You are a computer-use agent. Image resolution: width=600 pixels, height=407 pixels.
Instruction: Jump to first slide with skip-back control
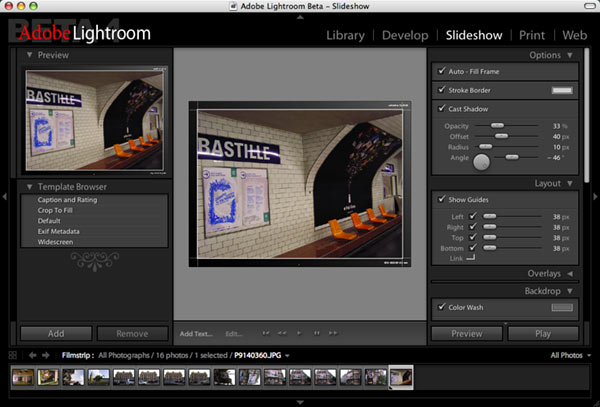point(266,333)
